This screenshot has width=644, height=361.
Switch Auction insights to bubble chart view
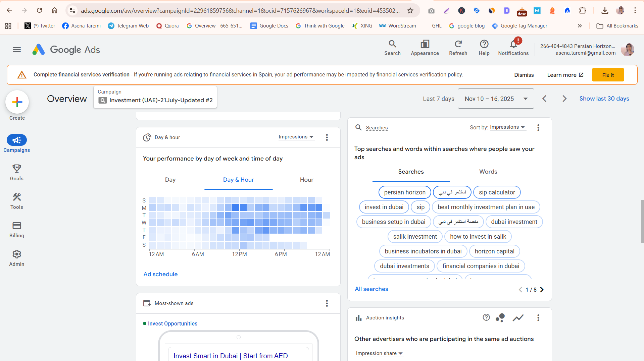(500, 317)
